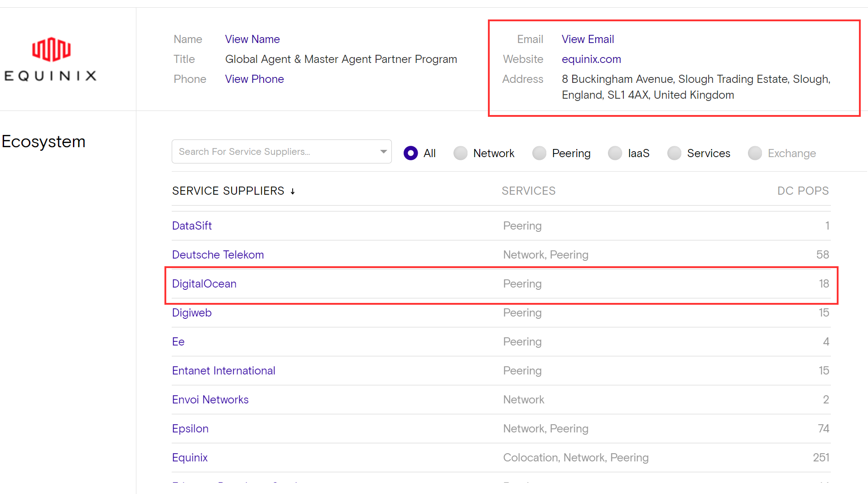Open the Deutsche Telekom supplier link

click(217, 255)
